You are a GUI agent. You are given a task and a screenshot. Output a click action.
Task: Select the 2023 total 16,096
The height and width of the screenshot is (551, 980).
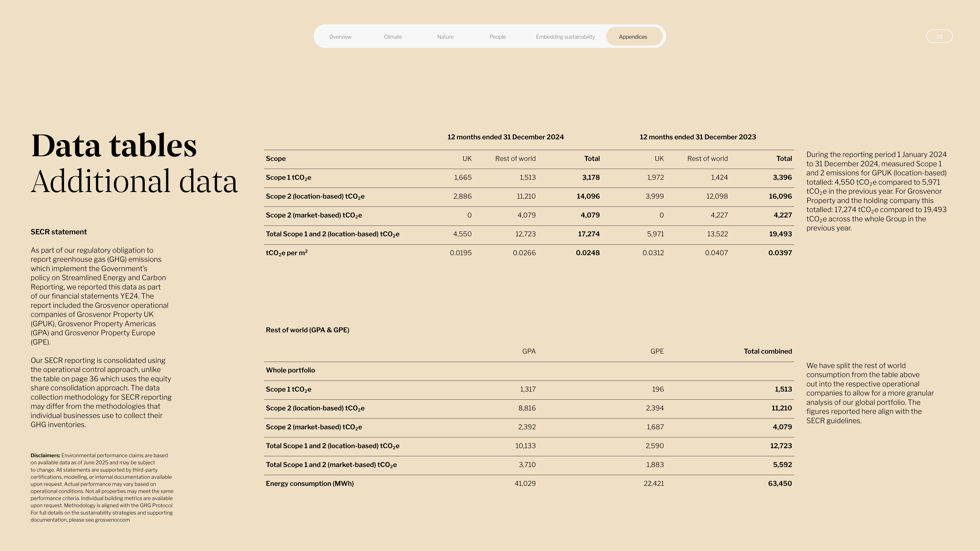tap(780, 196)
